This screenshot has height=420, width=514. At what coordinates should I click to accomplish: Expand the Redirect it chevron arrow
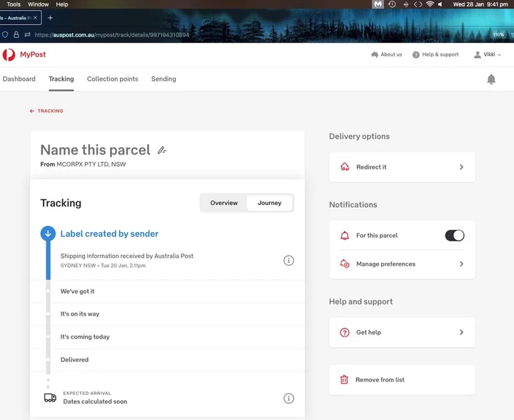point(461,167)
